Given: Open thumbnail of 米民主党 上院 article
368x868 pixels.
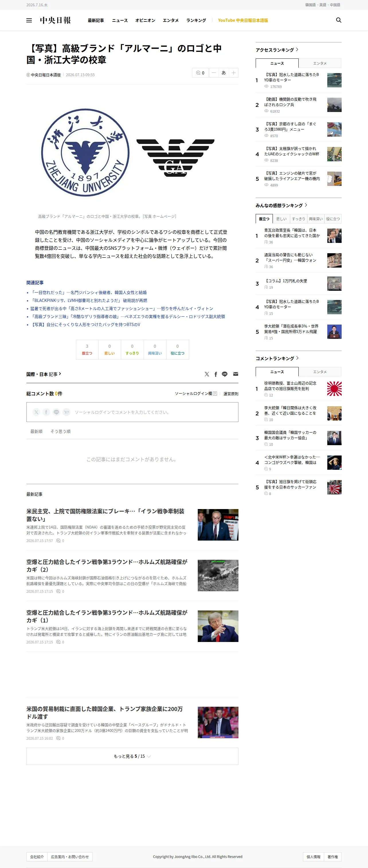Looking at the screenshot, I should click(x=218, y=525).
